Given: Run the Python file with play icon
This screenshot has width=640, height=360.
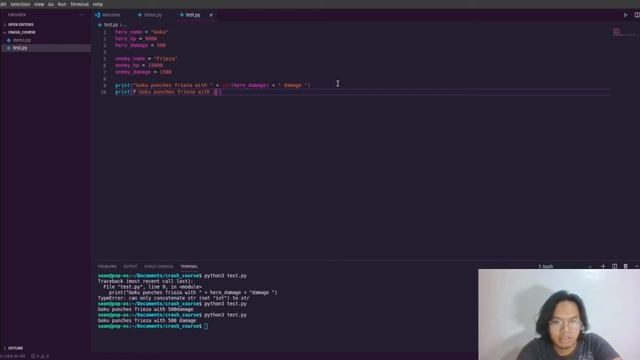Looking at the screenshot, I should pos(625,15).
